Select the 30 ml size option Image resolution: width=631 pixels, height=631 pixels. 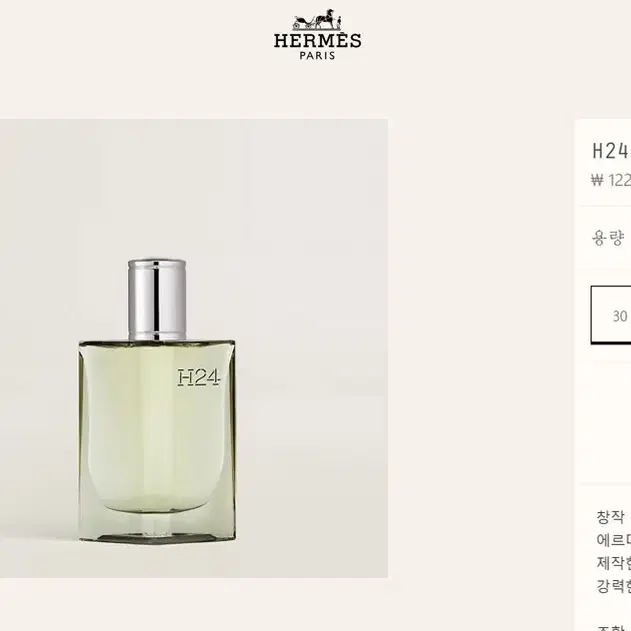[611, 316]
